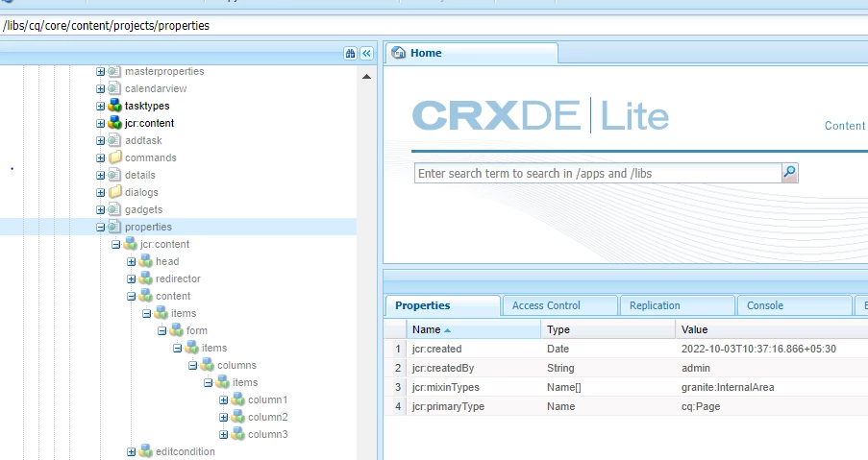
Task: Open the Access Control tab
Action: [559, 305]
